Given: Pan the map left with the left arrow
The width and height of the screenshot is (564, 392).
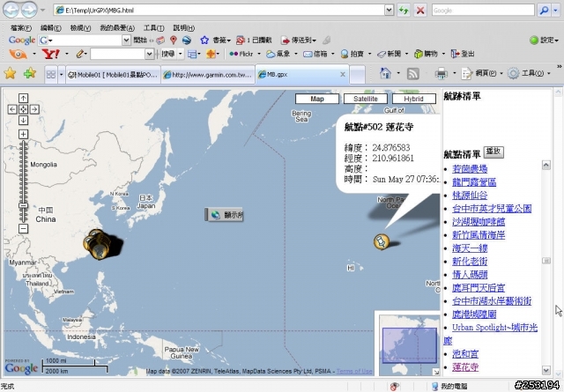Looking at the screenshot, I should (12, 109).
